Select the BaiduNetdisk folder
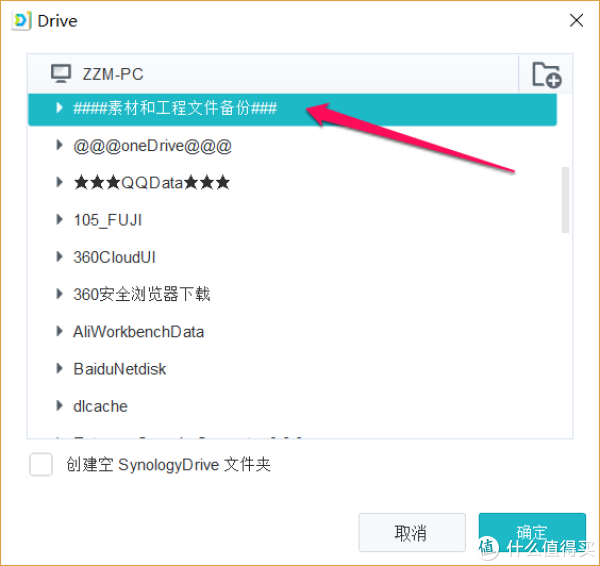This screenshot has height=566, width=600. click(x=120, y=369)
